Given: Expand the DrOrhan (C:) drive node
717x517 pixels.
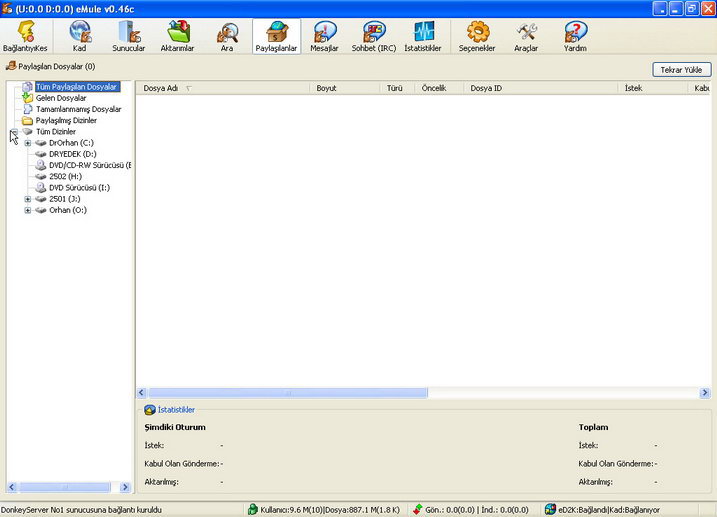Looking at the screenshot, I should point(28,143).
